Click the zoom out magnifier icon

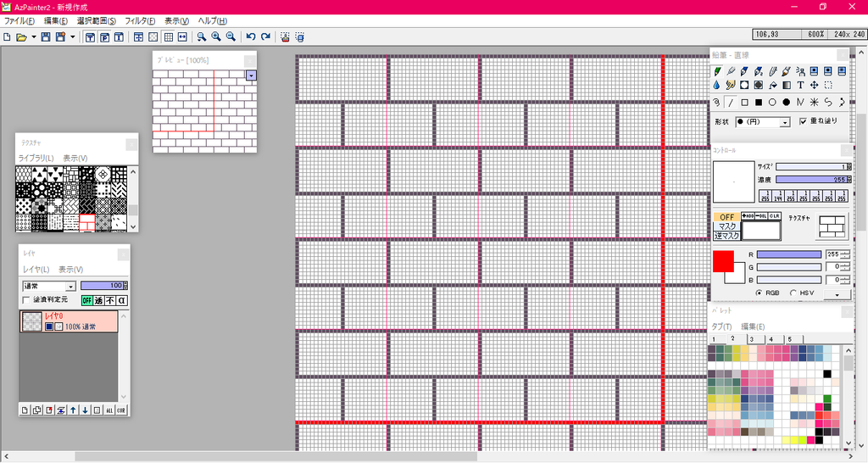click(x=231, y=37)
